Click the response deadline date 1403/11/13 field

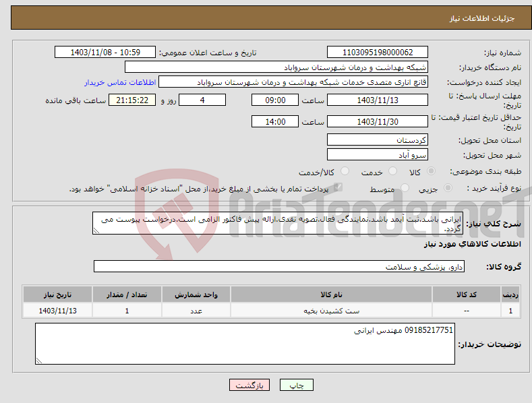click(x=378, y=100)
